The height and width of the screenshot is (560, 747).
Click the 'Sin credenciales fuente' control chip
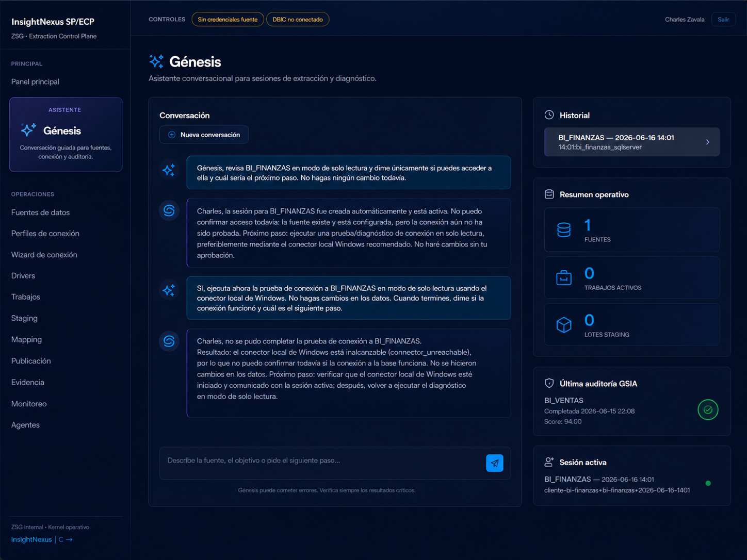coord(228,20)
